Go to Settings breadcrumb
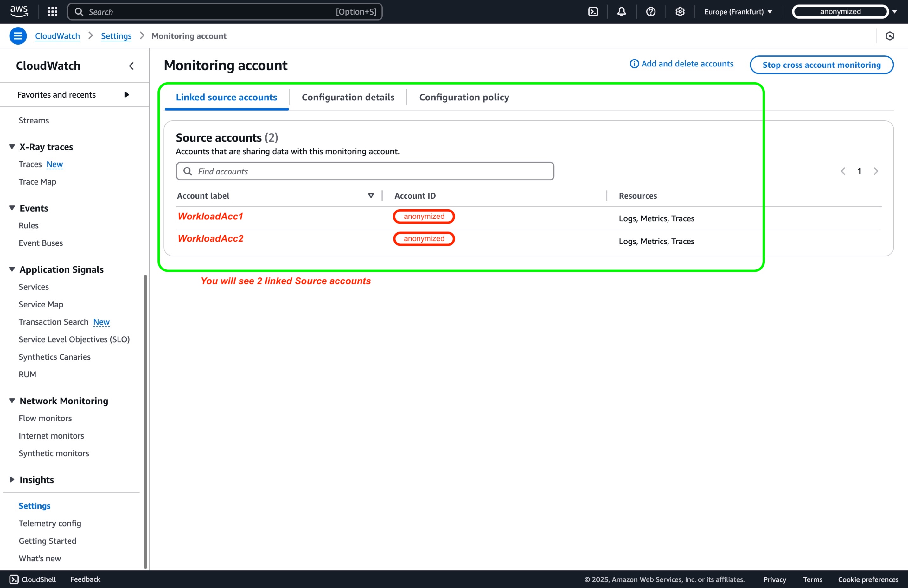The image size is (908, 588). 116,36
